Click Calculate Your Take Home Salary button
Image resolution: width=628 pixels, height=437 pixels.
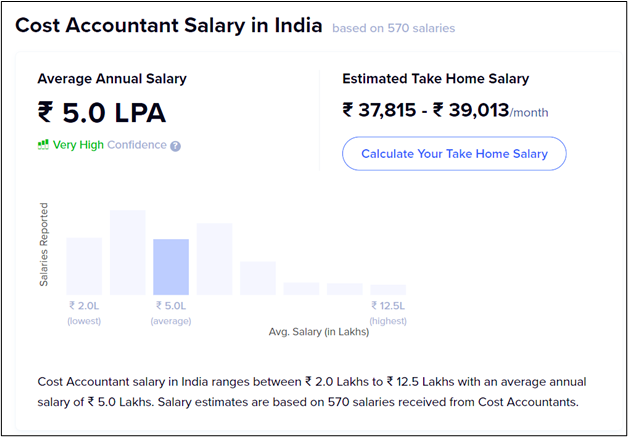coord(454,154)
